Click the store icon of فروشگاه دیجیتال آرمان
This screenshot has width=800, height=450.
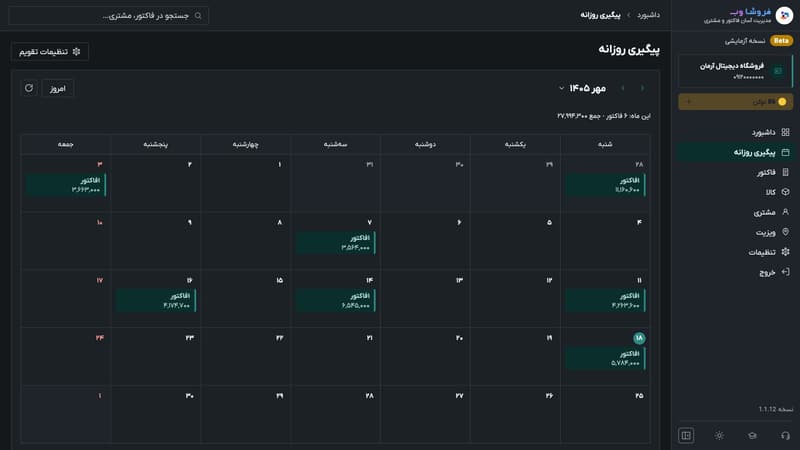[778, 71]
